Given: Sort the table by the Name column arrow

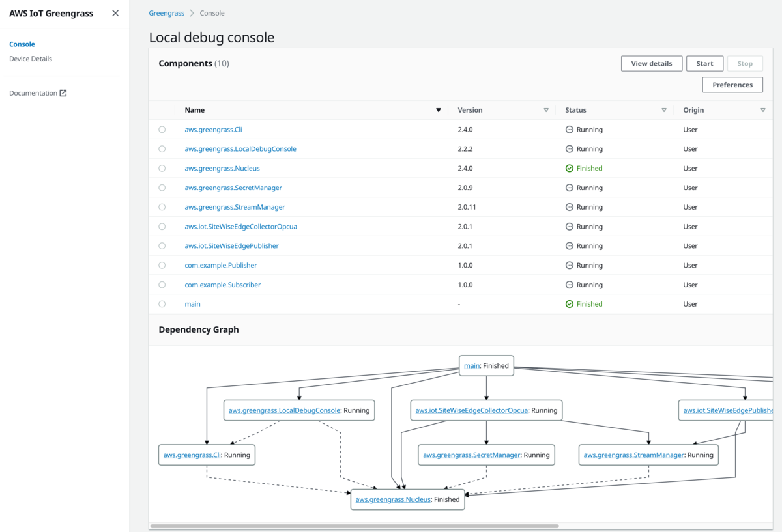Looking at the screenshot, I should 439,110.
